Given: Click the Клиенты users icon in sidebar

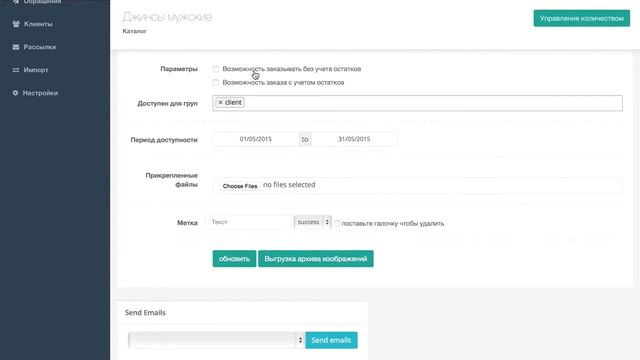Looking at the screenshot, I should click(16, 24).
